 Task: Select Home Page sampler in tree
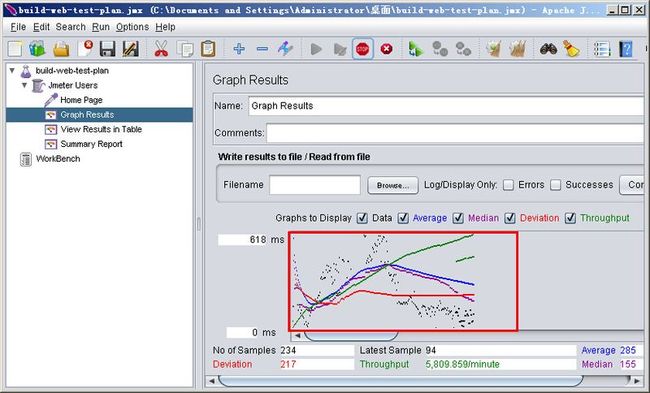(81, 100)
